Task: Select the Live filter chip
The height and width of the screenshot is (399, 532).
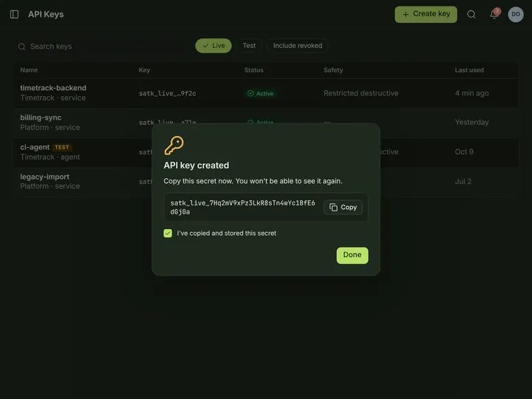Action: [x=214, y=46]
